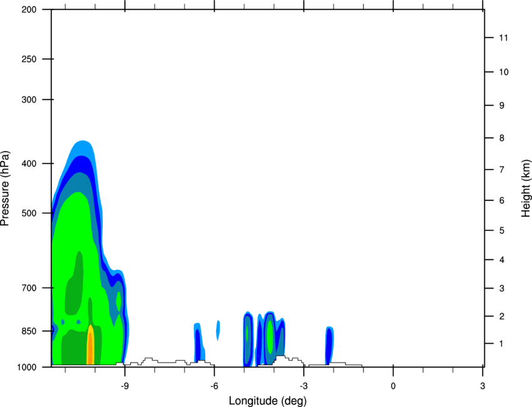The width and height of the screenshot is (532, 407).
Task: Select the 200 pressure tick label
Action: pyautogui.click(x=29, y=9)
